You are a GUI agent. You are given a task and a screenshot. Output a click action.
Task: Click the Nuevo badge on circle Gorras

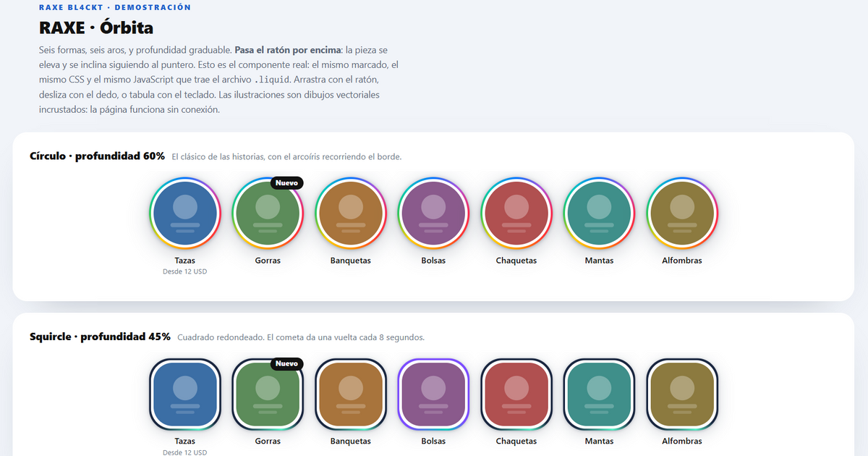click(287, 183)
